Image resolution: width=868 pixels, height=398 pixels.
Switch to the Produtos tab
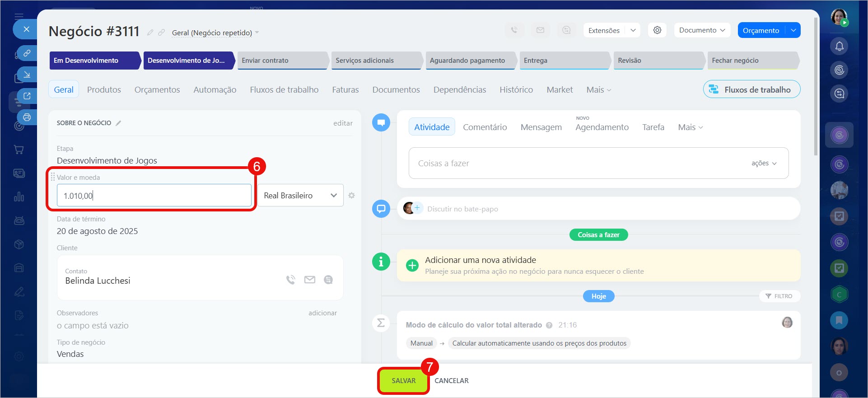[x=104, y=90]
